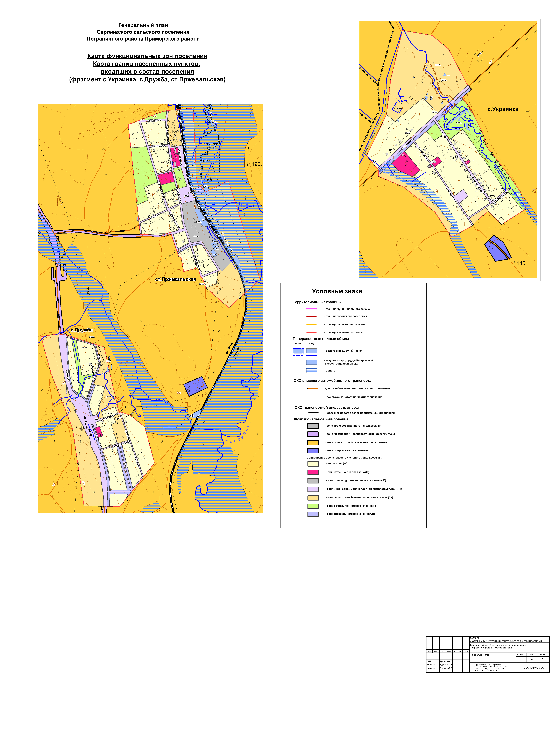
Task: Click 'граница населенного пункта' legend text
Action: (x=344, y=332)
